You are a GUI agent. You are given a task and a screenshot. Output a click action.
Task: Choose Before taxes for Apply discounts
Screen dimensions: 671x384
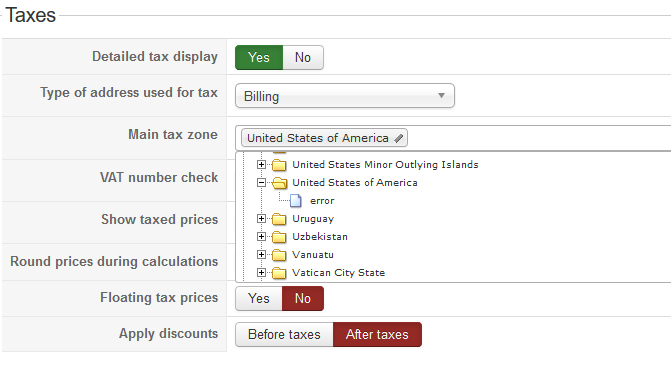click(284, 334)
